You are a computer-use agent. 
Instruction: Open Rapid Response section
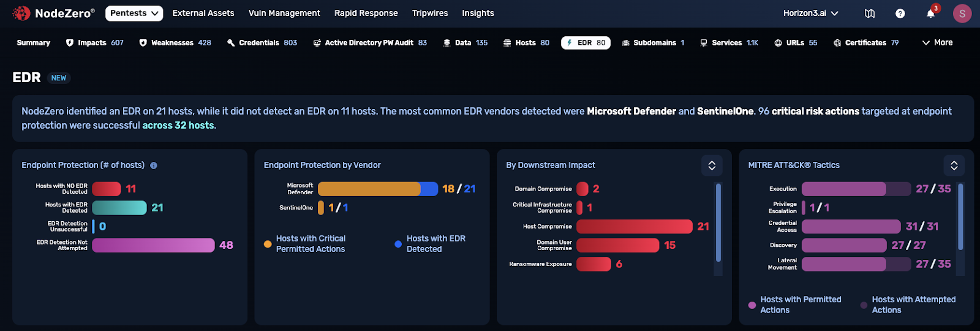click(366, 13)
